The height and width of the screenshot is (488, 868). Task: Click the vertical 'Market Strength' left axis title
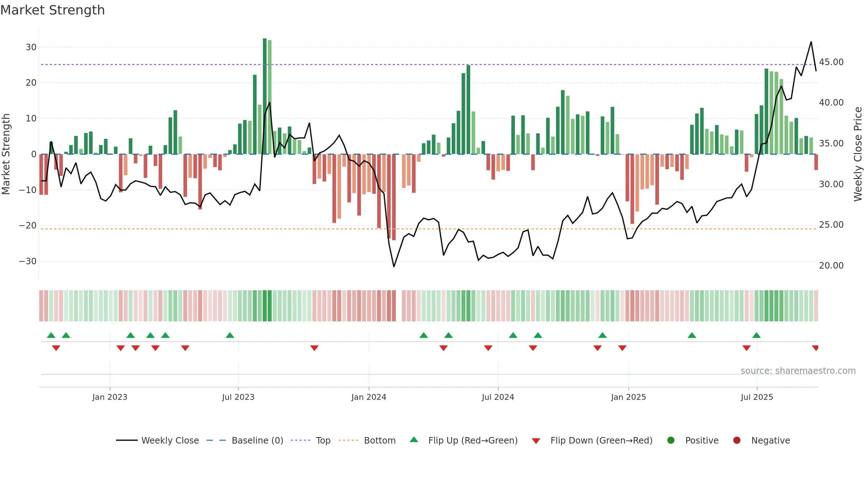click(6, 154)
